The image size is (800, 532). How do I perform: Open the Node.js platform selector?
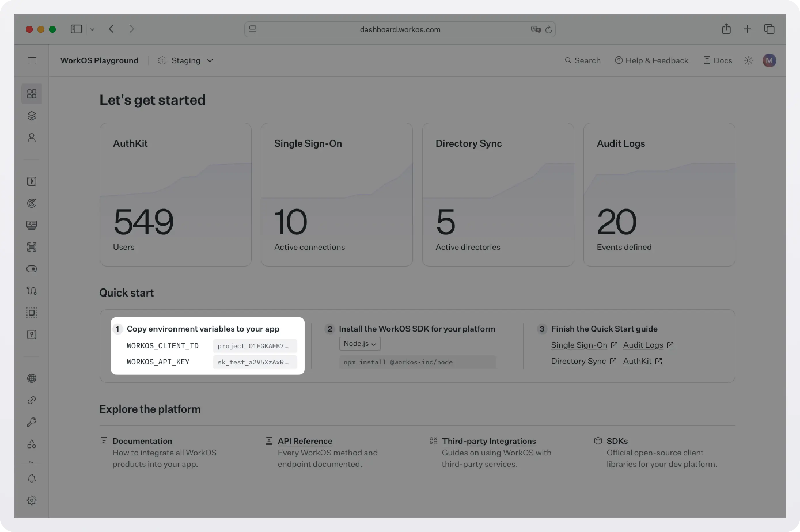359,343
